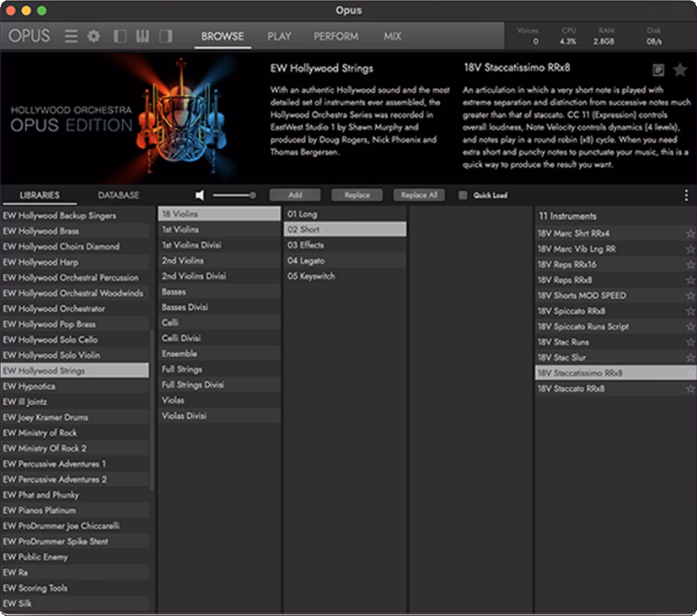Toggle the right panel view icon
This screenshot has height=616, width=697.
tap(166, 36)
